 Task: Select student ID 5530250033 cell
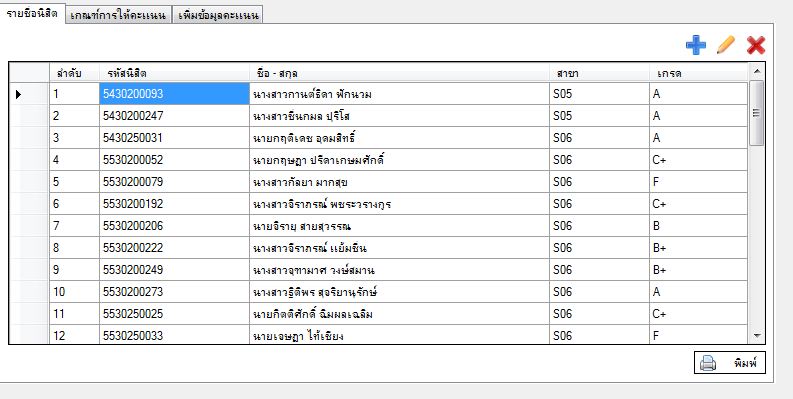point(174,335)
